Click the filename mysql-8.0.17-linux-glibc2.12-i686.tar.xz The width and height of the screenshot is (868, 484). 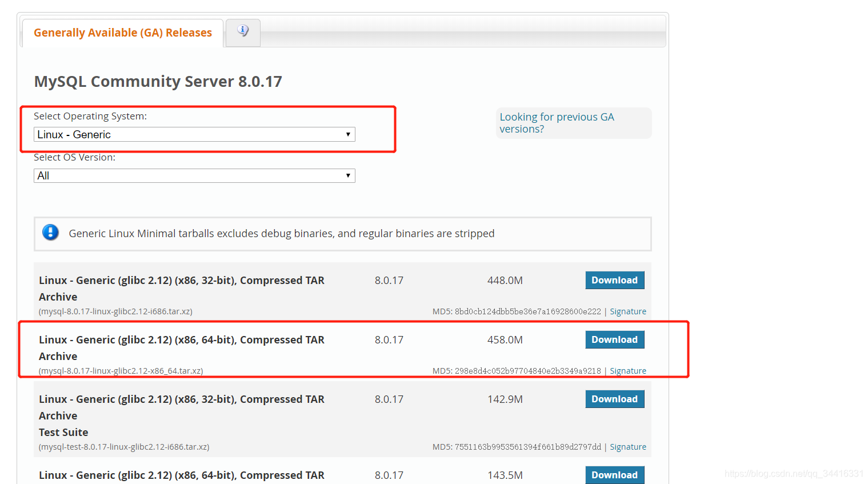pos(115,311)
